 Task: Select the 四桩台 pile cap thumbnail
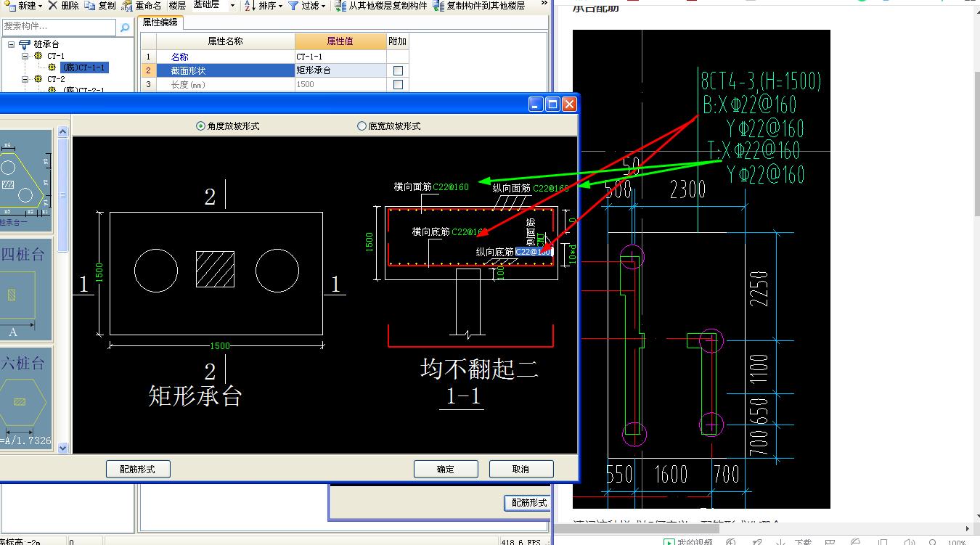click(x=25, y=290)
